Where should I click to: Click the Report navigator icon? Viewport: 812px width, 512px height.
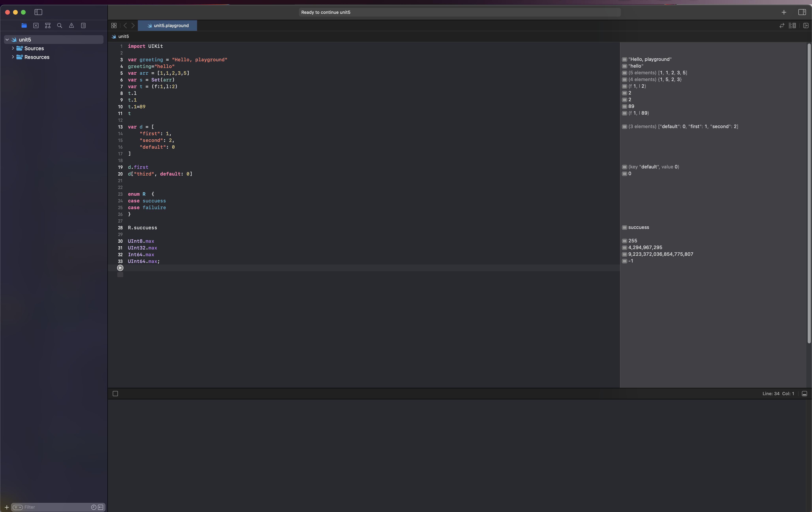(83, 26)
